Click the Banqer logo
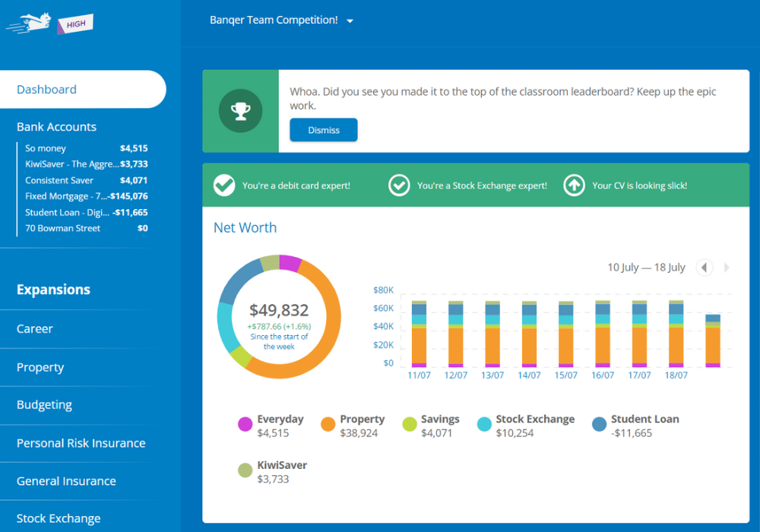This screenshot has width=760, height=532. coord(49,23)
